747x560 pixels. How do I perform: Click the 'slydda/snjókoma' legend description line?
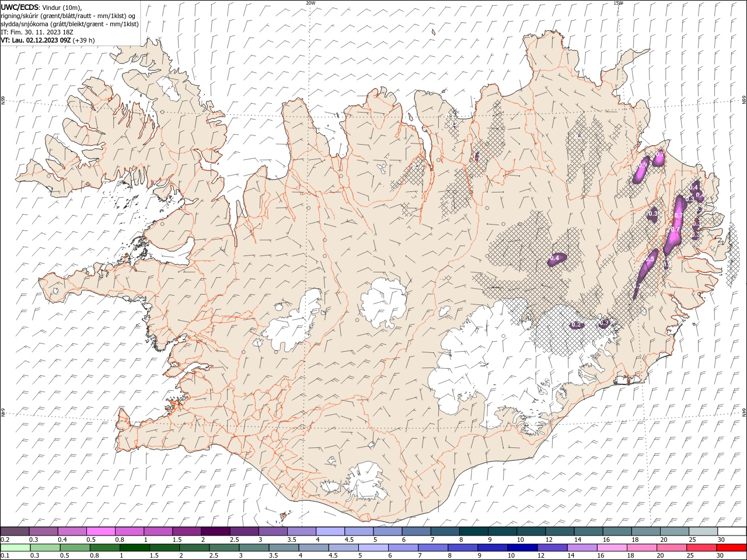[69, 24]
